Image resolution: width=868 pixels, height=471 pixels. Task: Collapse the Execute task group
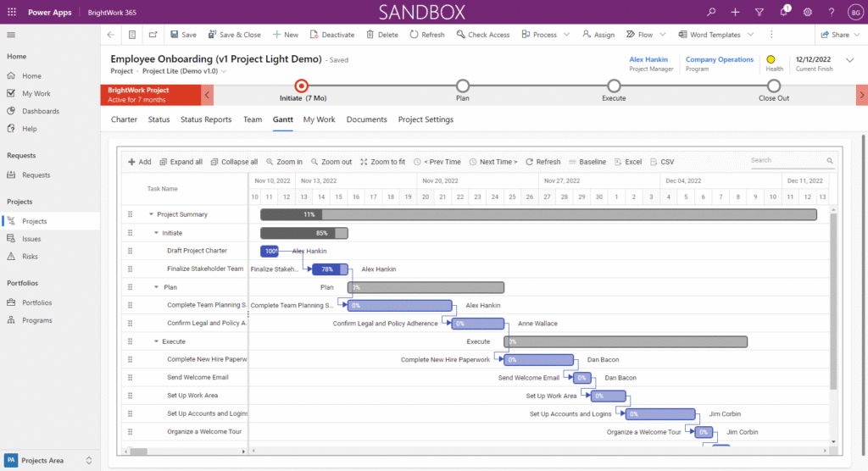[x=156, y=341]
